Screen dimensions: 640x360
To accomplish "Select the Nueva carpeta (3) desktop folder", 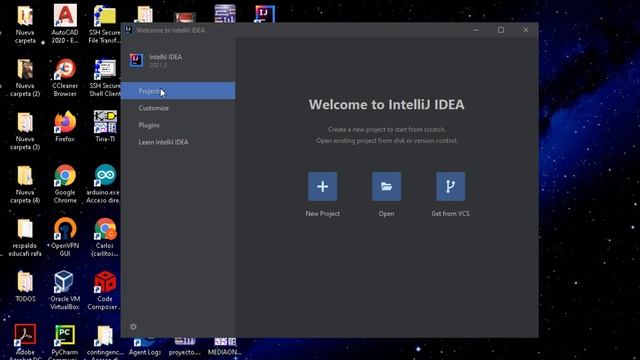I will pyautogui.click(x=25, y=131).
